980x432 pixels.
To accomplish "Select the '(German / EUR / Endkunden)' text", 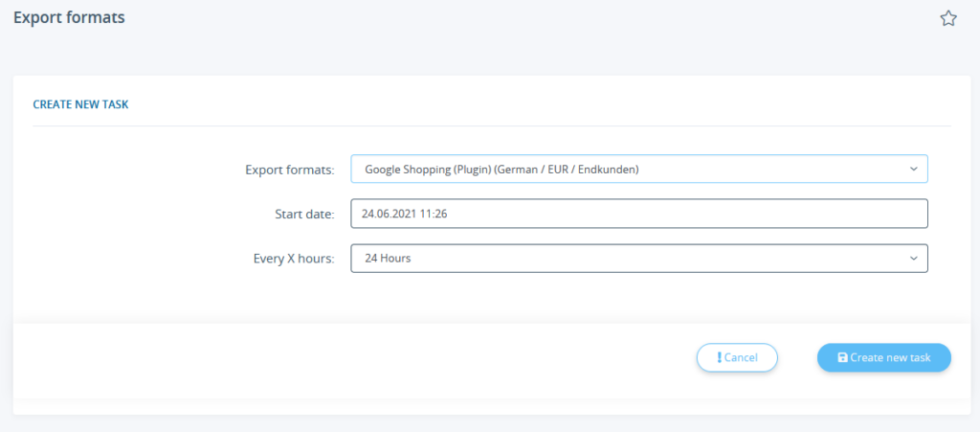I will click(561, 170).
